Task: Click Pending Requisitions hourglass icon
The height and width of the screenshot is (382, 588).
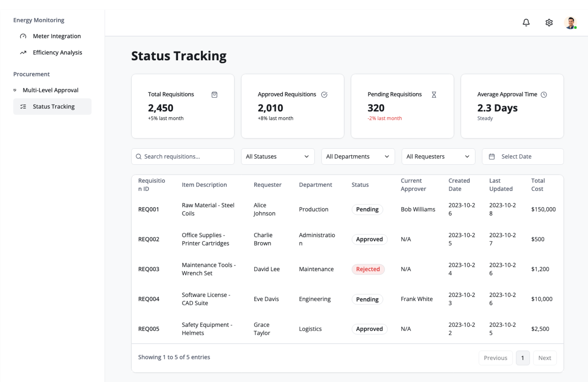Action: (434, 95)
